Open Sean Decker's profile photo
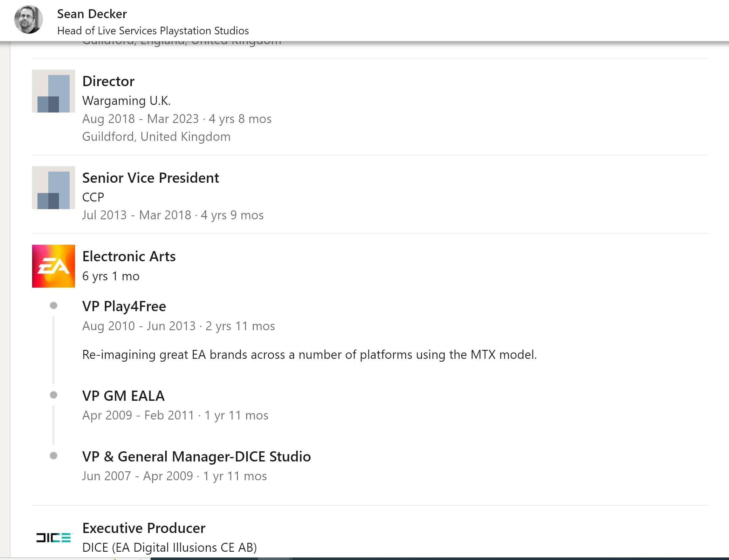The height and width of the screenshot is (560, 729). point(29,19)
